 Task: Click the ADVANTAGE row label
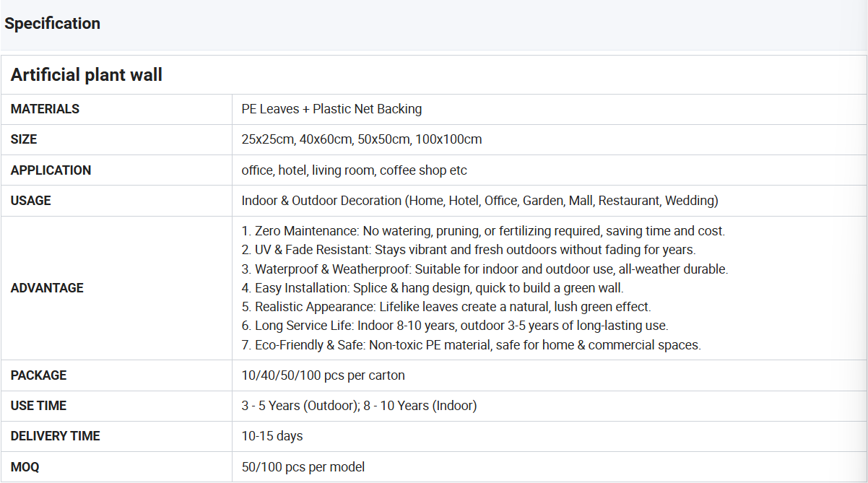(47, 288)
